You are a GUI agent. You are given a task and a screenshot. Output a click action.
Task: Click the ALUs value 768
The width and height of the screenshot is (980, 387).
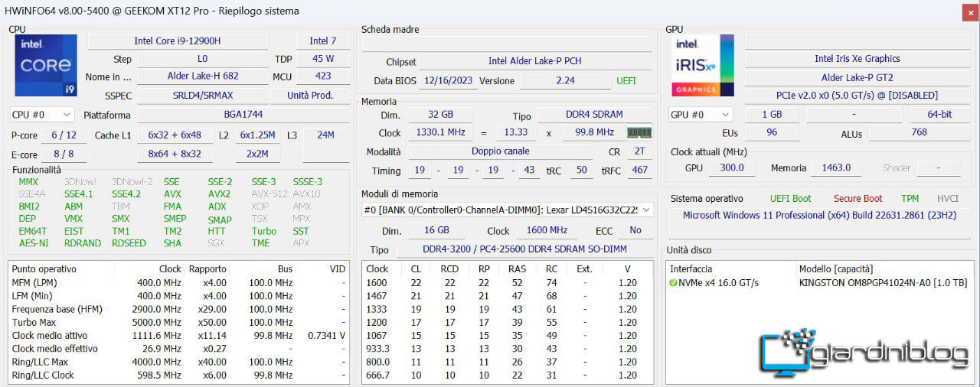919,132
